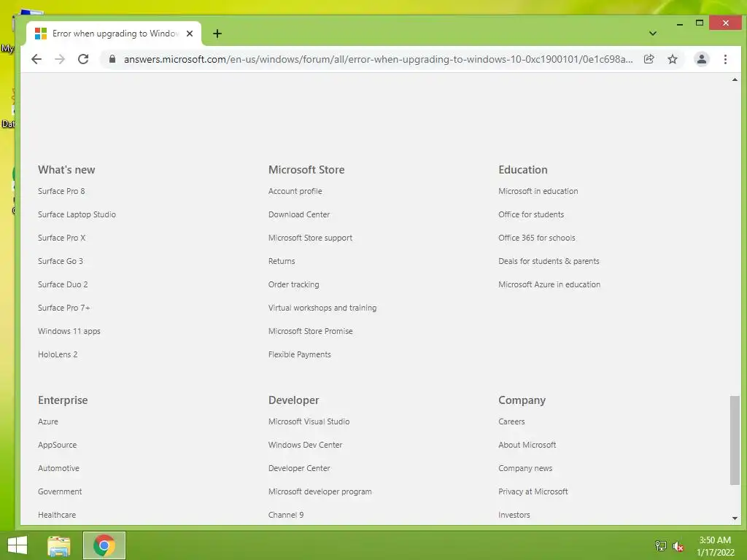Click the vertical scrollbar thumb

coord(735,440)
